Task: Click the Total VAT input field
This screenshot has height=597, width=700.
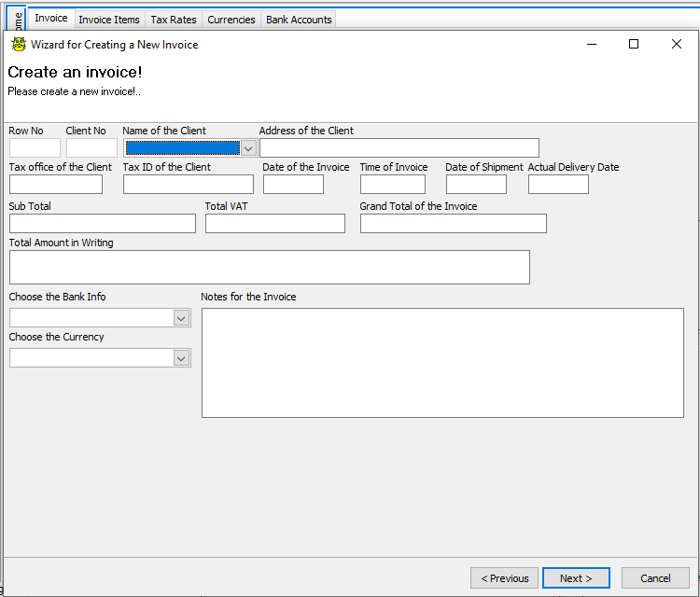Action: 275,224
